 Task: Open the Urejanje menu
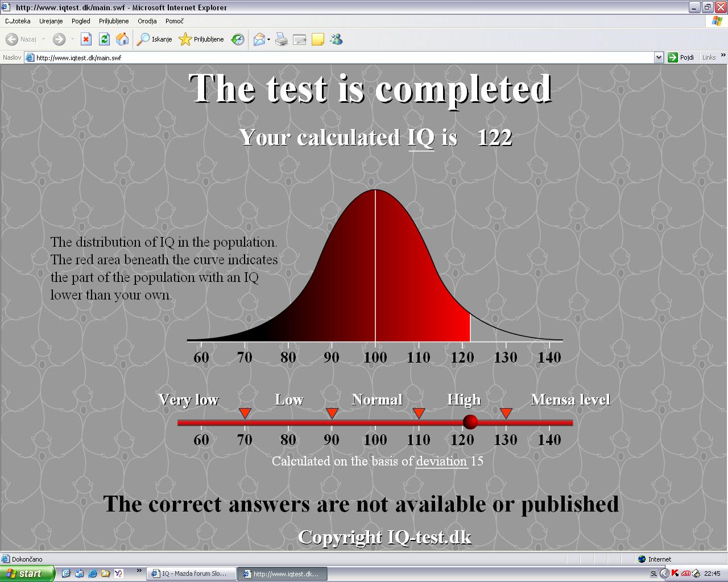51,21
